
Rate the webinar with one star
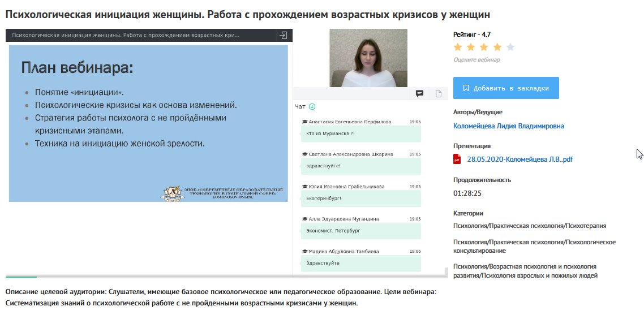(457, 47)
